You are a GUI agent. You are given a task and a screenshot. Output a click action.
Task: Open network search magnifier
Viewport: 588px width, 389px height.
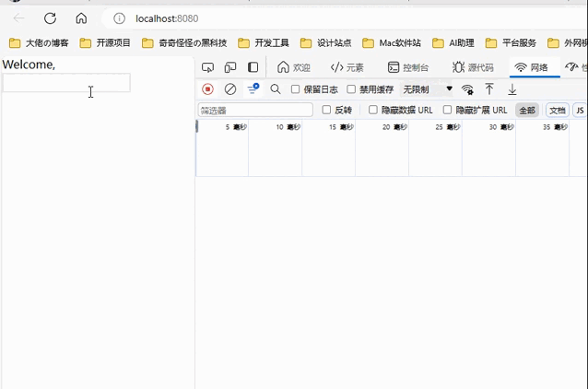(276, 89)
